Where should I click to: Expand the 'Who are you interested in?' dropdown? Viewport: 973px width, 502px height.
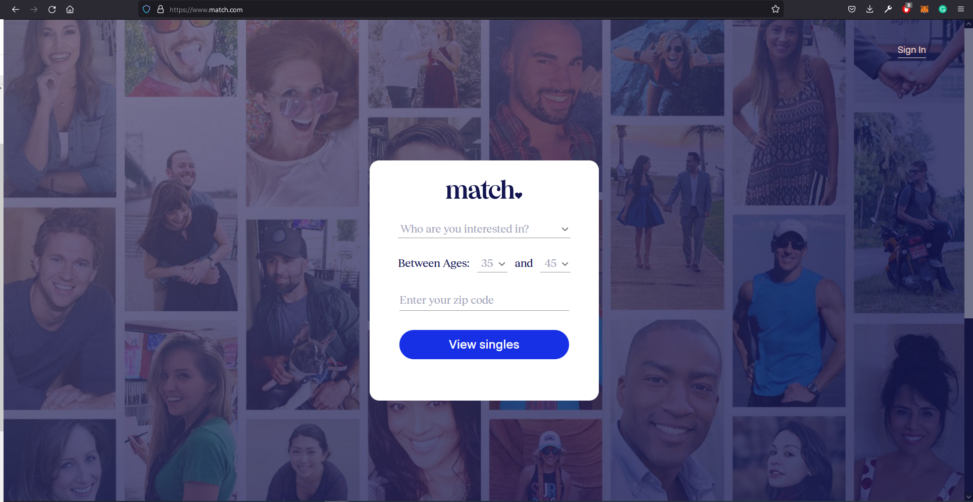pyautogui.click(x=484, y=229)
